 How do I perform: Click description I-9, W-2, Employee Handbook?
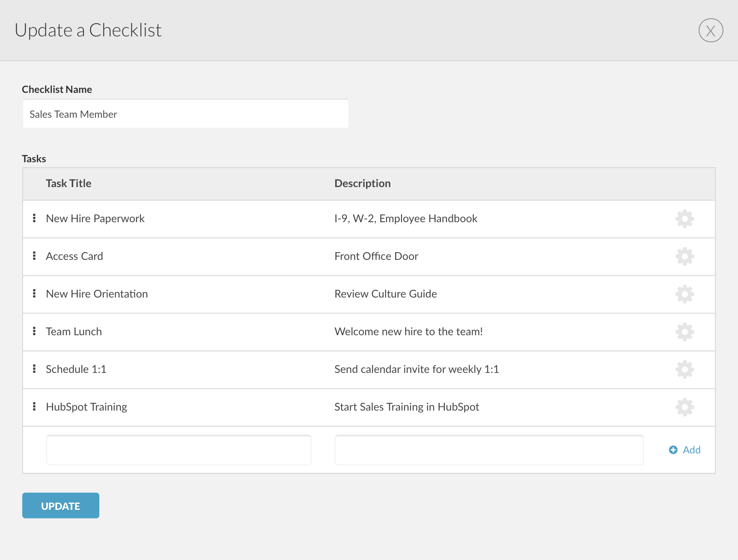[406, 218]
